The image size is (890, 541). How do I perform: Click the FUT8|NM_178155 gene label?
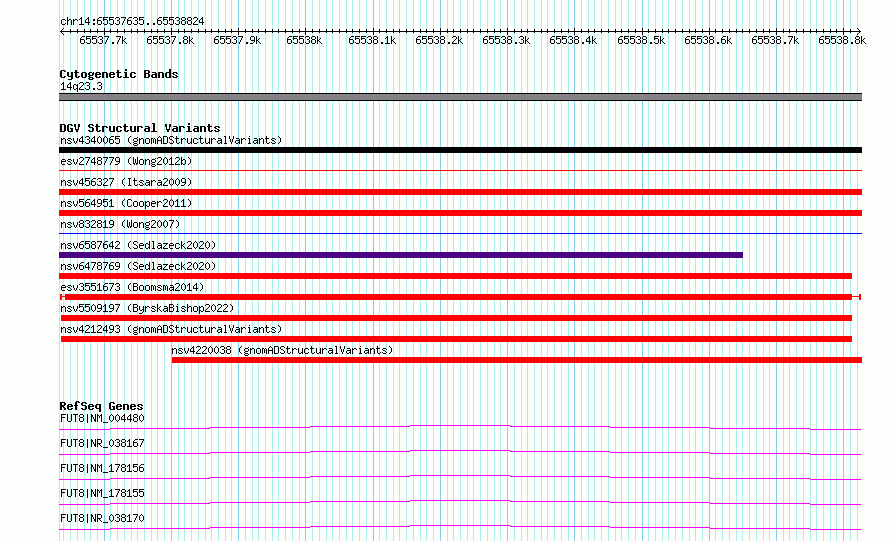(x=102, y=493)
